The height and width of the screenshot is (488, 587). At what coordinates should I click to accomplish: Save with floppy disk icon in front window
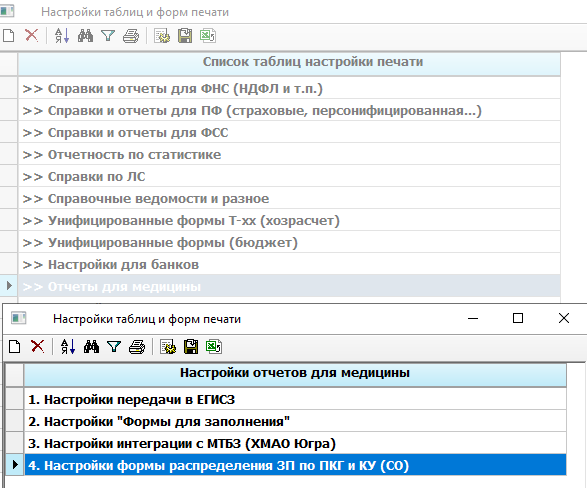(191, 347)
